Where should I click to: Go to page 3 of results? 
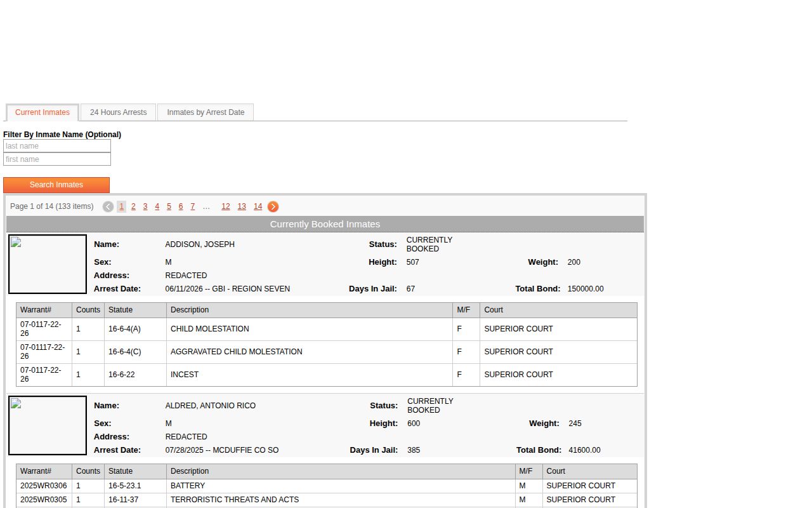pyautogui.click(x=145, y=206)
